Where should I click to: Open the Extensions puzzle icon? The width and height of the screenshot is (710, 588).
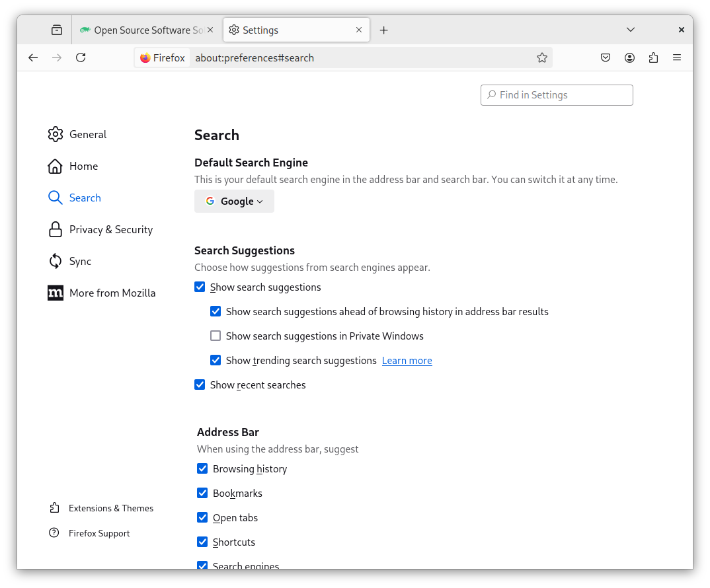pos(653,57)
